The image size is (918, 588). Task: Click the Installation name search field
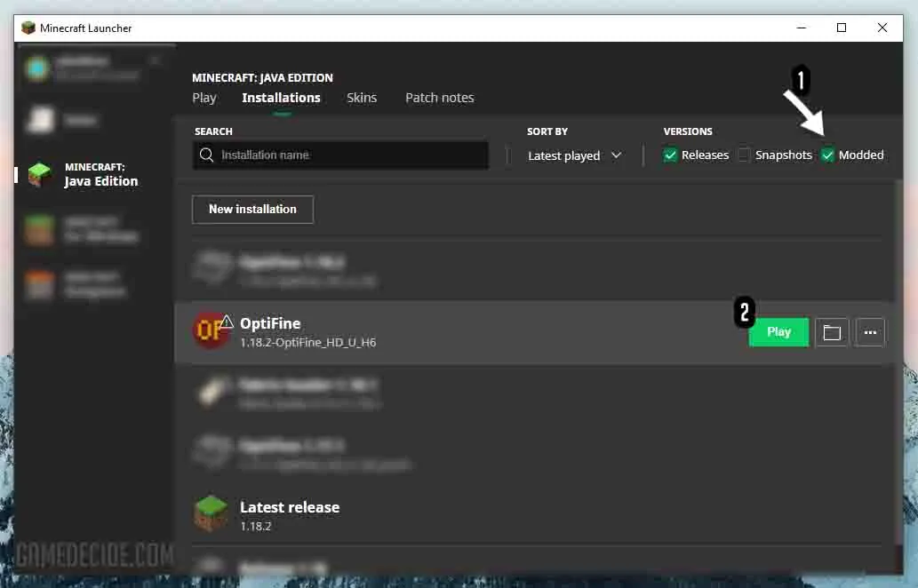point(340,155)
